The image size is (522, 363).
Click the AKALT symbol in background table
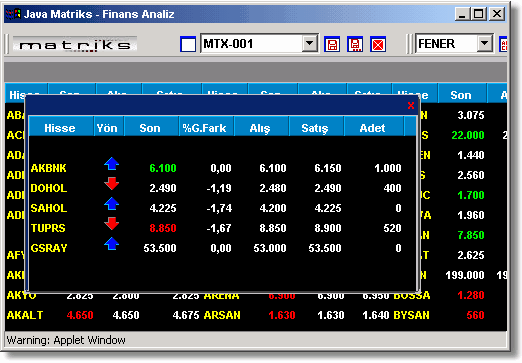25,315
